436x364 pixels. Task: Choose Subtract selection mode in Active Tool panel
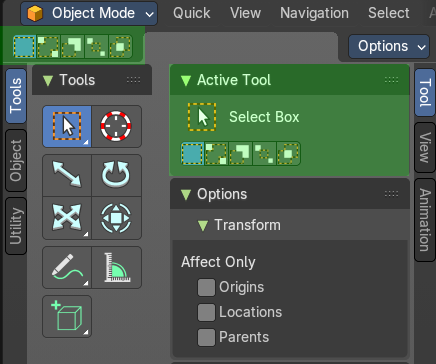pyautogui.click(x=240, y=154)
